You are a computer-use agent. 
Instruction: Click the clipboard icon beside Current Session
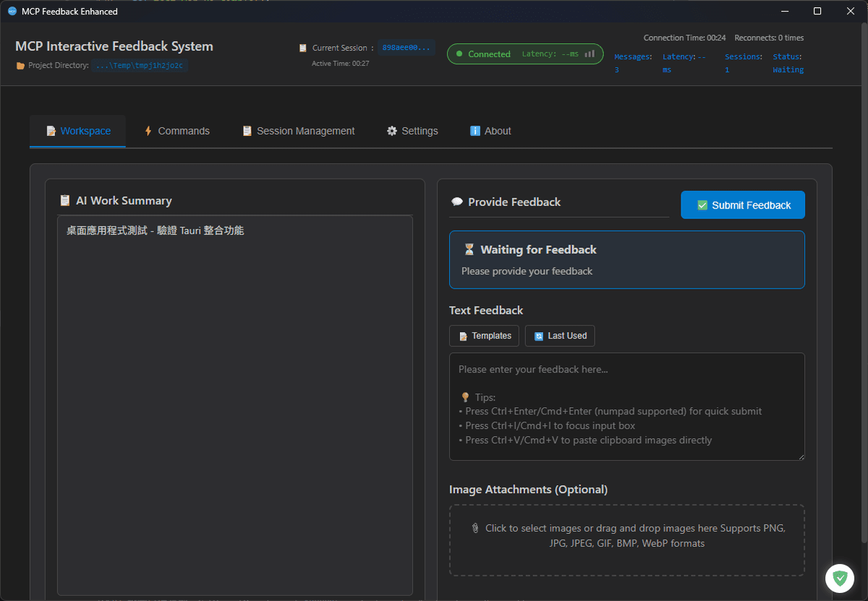pyautogui.click(x=303, y=48)
